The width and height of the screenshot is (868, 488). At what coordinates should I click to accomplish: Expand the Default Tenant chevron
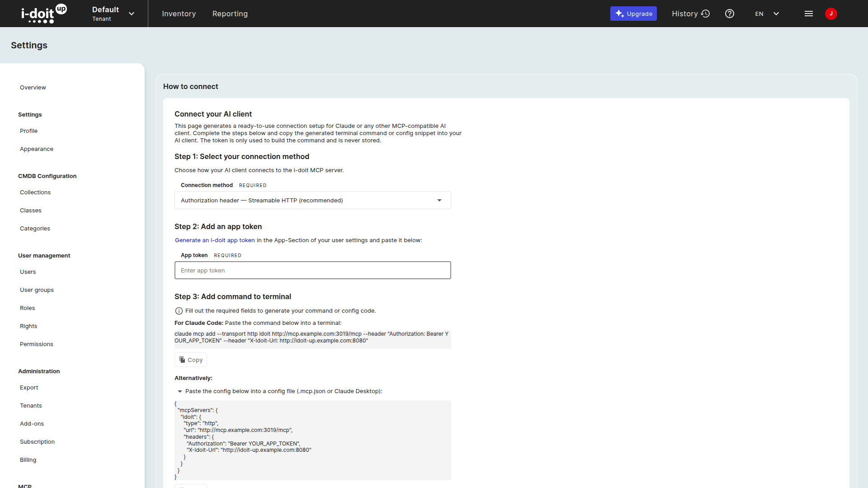pyautogui.click(x=132, y=14)
